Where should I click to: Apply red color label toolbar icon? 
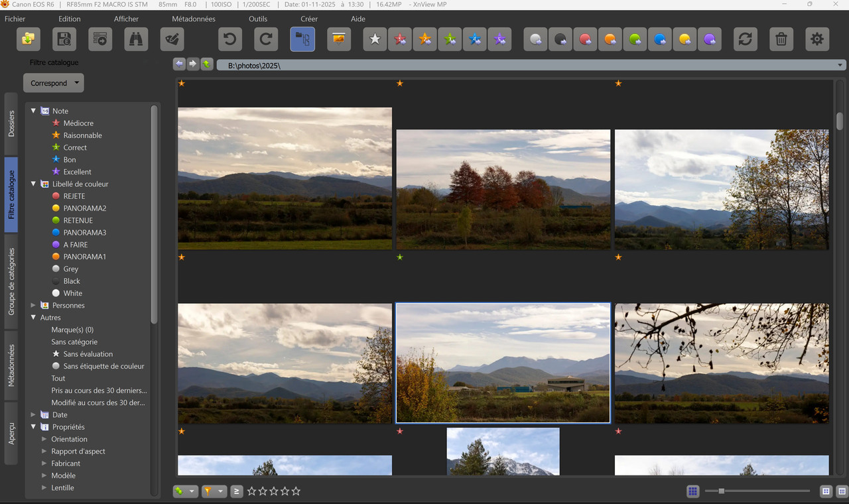tap(585, 39)
